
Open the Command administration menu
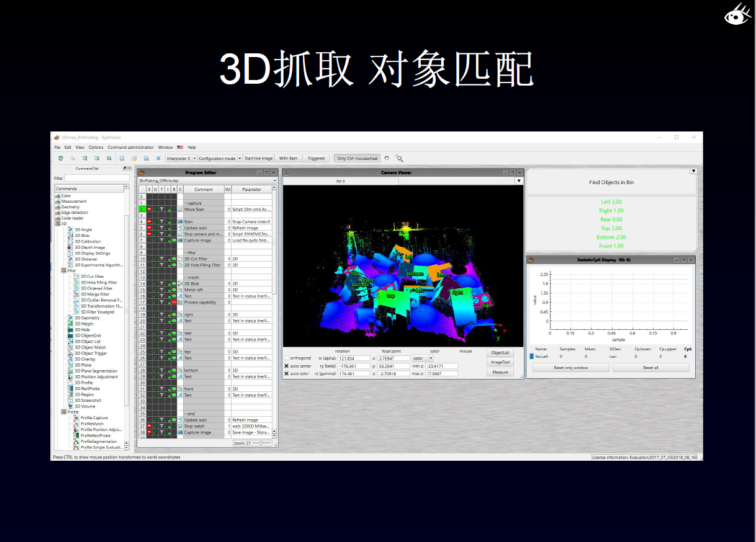130,148
